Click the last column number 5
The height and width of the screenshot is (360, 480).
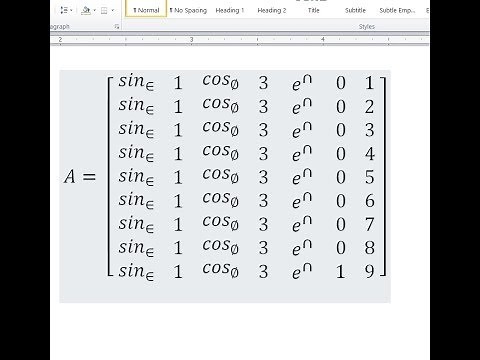(370, 177)
